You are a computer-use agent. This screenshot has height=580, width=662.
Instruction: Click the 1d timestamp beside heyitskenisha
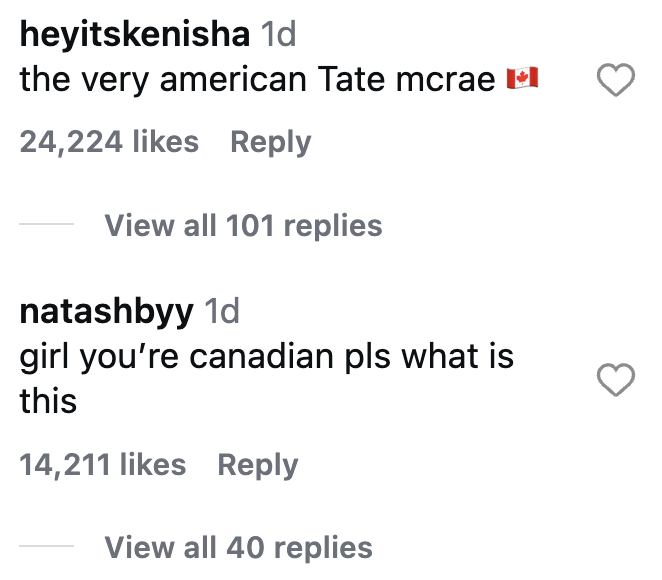279,36
